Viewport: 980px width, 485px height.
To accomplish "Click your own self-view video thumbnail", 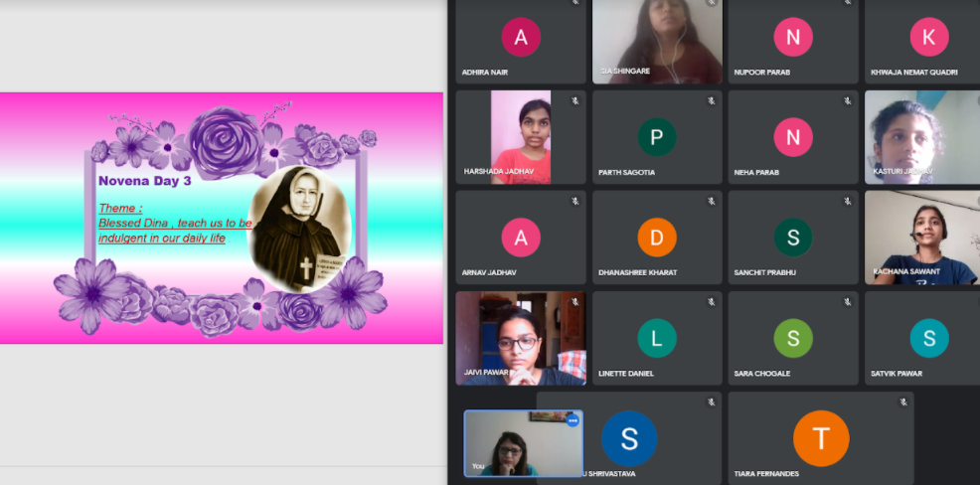I will 522,443.
